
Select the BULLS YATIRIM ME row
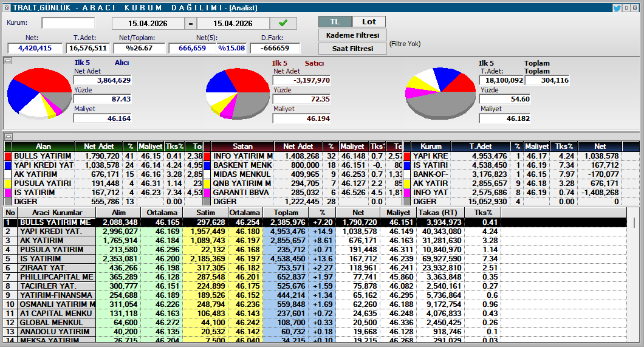click(x=315, y=222)
